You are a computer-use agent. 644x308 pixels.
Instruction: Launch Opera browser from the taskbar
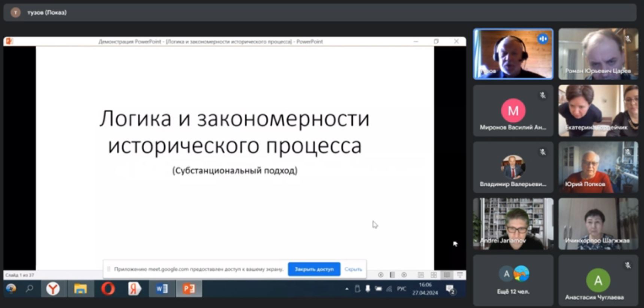tap(108, 289)
